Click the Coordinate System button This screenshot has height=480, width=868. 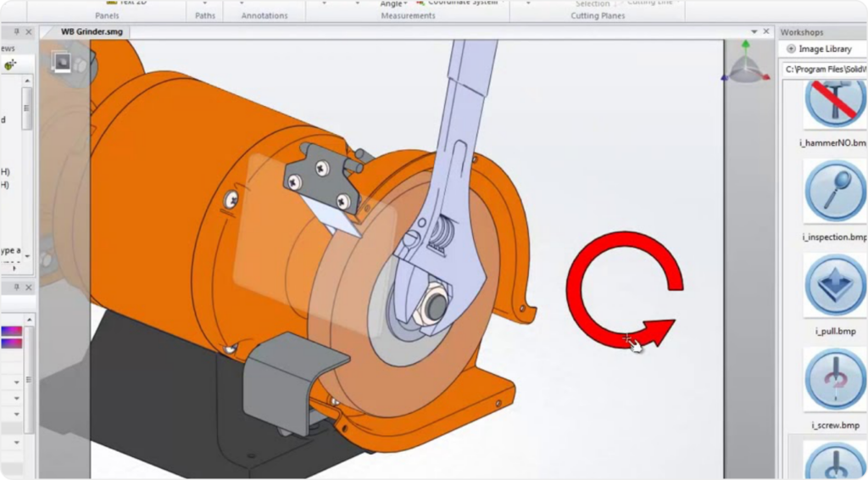[x=462, y=3]
